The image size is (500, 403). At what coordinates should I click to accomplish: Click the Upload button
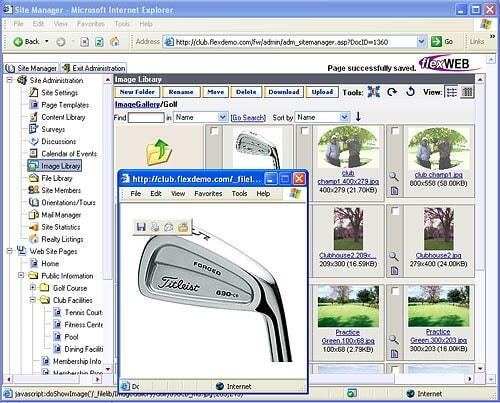pyautogui.click(x=322, y=92)
